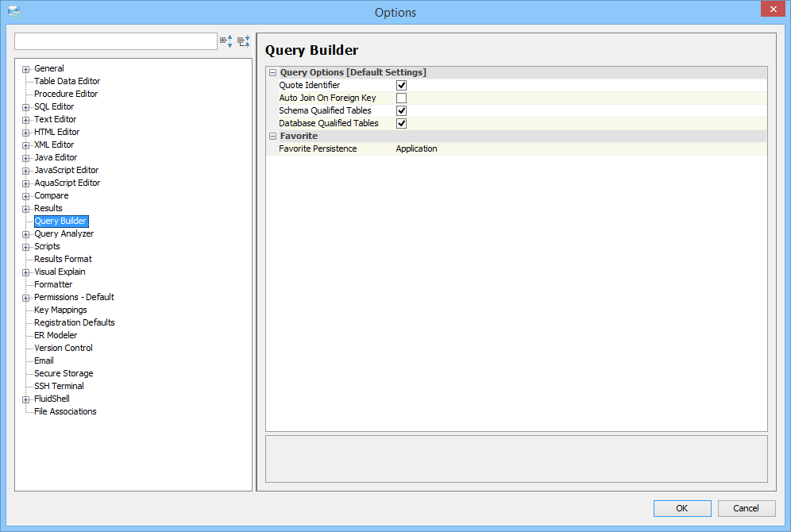
Task: Click Database Qualified Tables label
Action: (x=329, y=123)
